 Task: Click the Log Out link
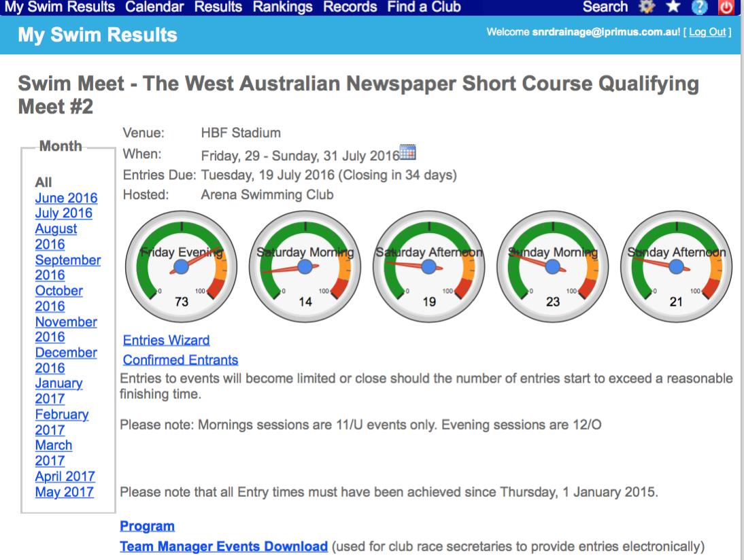[707, 32]
